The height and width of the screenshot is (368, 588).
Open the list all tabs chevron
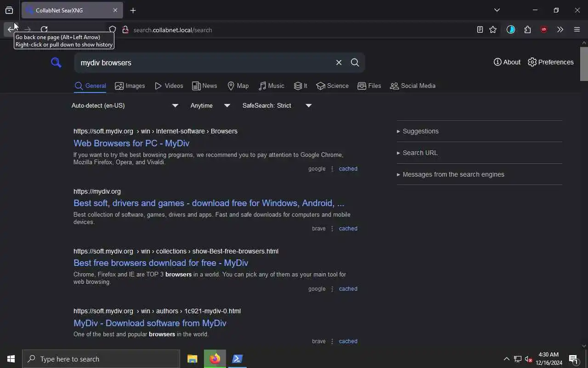click(x=497, y=10)
